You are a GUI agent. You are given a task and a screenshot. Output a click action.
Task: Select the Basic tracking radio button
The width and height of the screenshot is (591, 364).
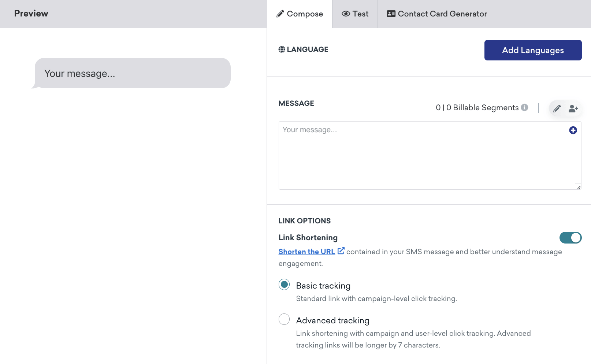click(x=284, y=284)
